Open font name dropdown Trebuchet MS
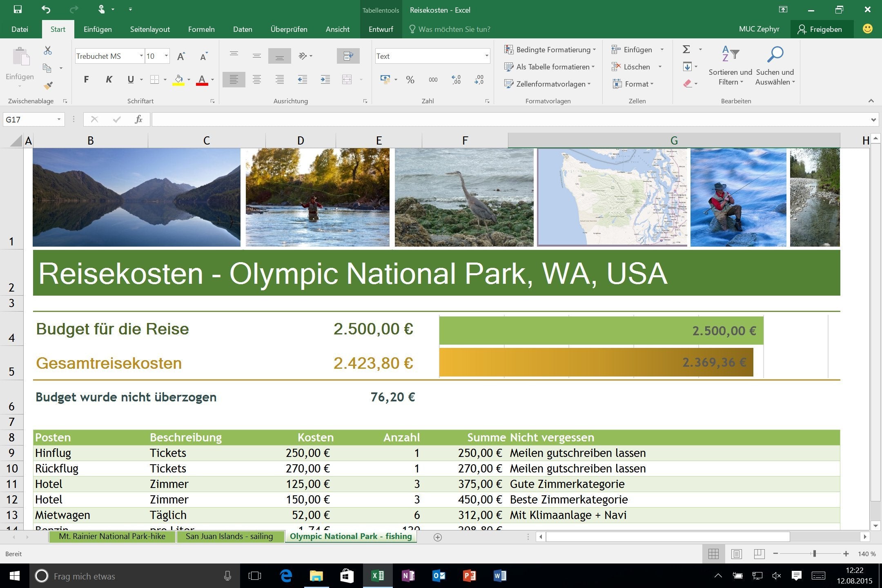This screenshot has height=588, width=882. 141,56
